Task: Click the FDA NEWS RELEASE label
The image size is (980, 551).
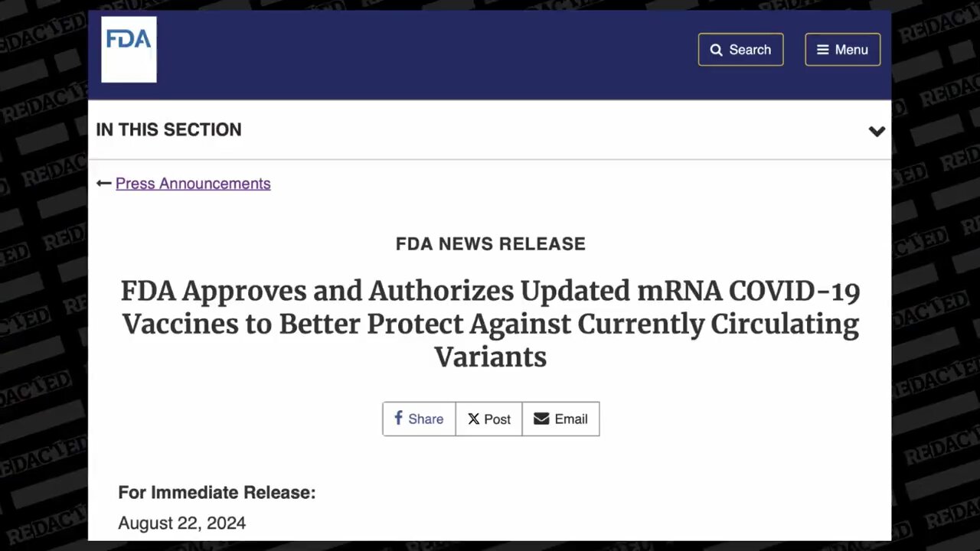Action: (490, 244)
